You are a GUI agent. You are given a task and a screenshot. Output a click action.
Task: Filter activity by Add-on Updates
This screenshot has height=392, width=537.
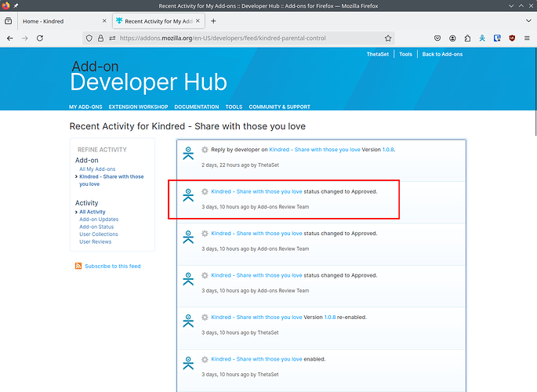[99, 220]
